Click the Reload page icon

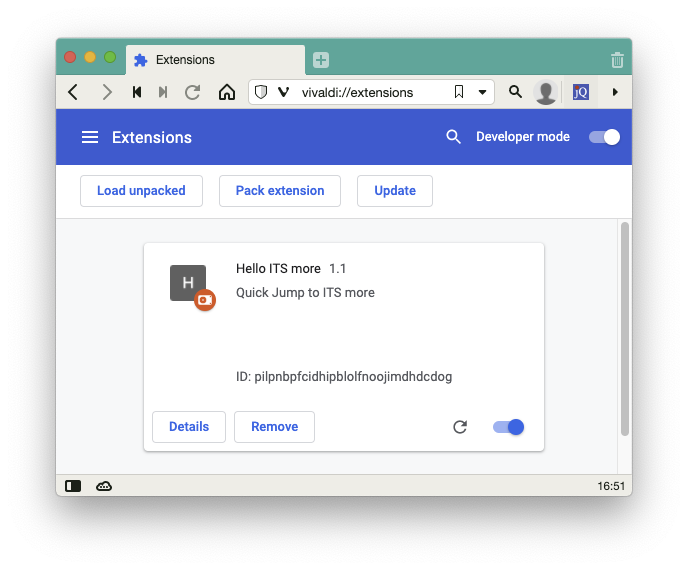pyautogui.click(x=193, y=92)
